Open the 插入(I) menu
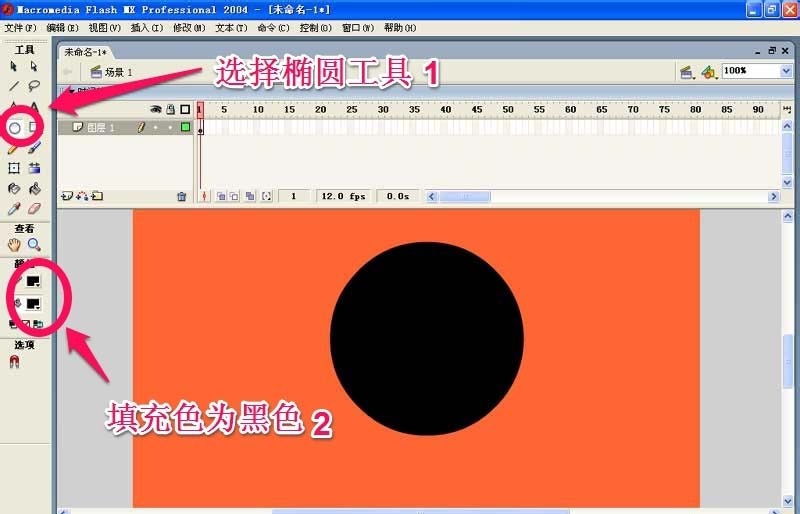 pyautogui.click(x=146, y=27)
